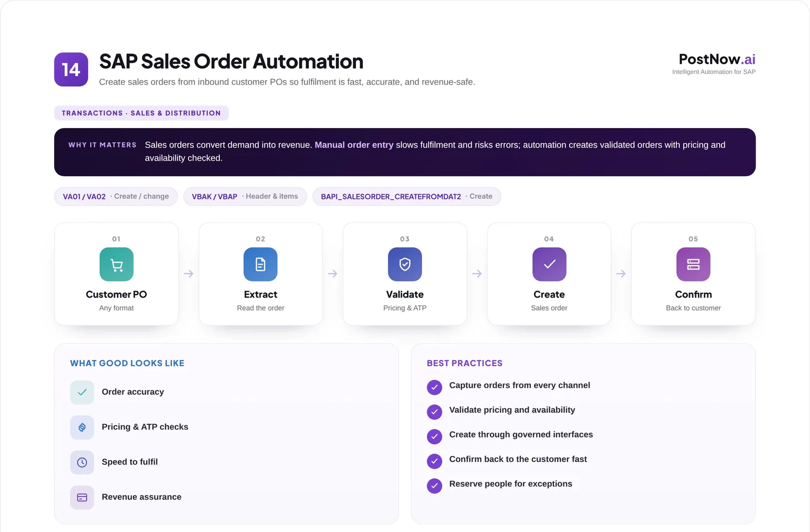Click check icon beside Confirm back to the customer
The image size is (810, 532).
[434, 461]
